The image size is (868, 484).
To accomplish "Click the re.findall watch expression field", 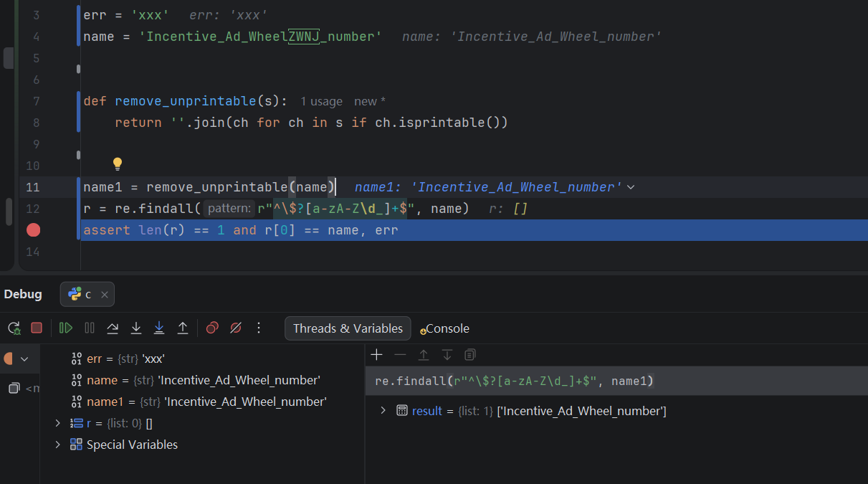I will 616,381.
